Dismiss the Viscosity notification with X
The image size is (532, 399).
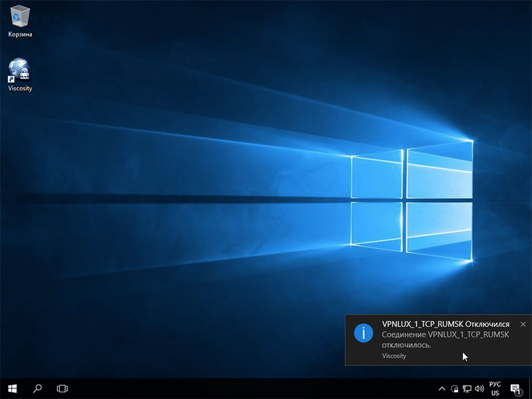coord(523,325)
